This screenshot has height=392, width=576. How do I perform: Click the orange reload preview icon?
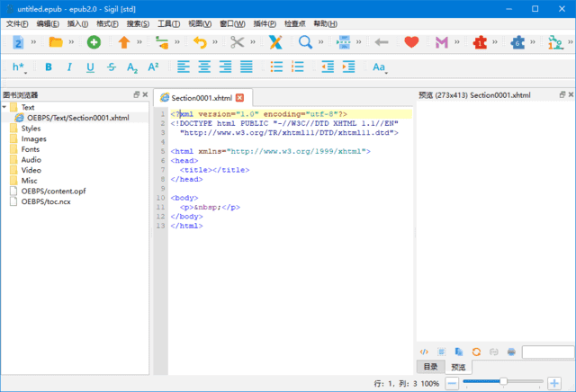476,352
